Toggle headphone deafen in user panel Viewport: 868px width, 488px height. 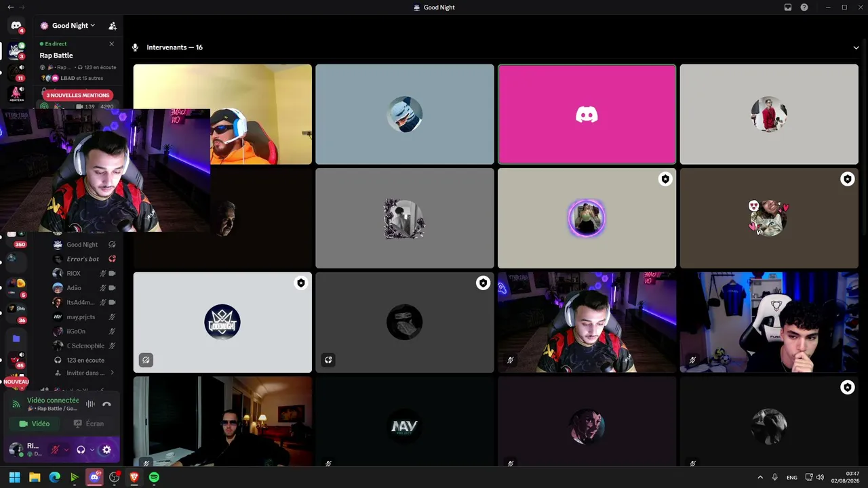[x=81, y=449]
